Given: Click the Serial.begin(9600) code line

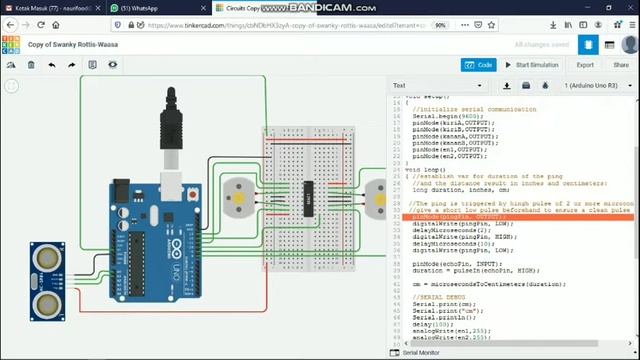Looking at the screenshot, I should coord(448,116).
